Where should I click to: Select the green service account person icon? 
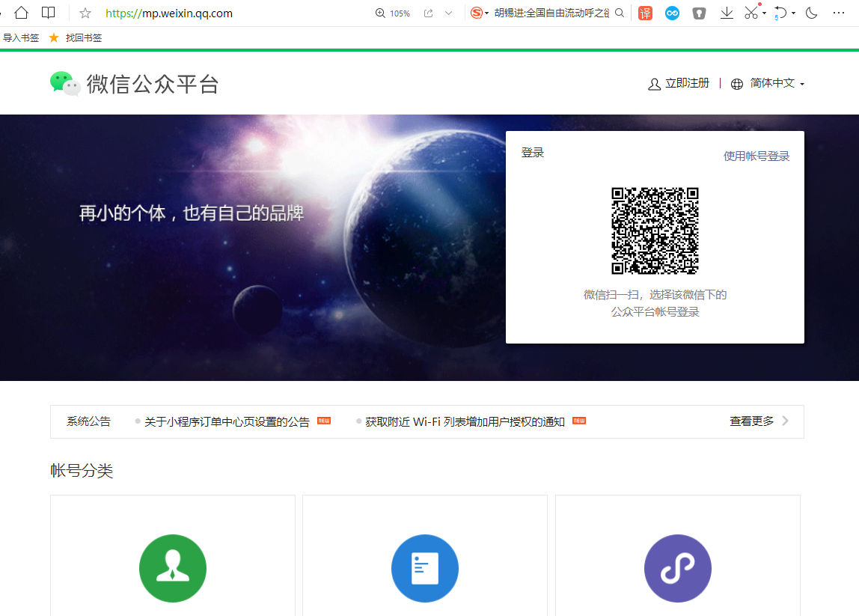click(x=173, y=568)
